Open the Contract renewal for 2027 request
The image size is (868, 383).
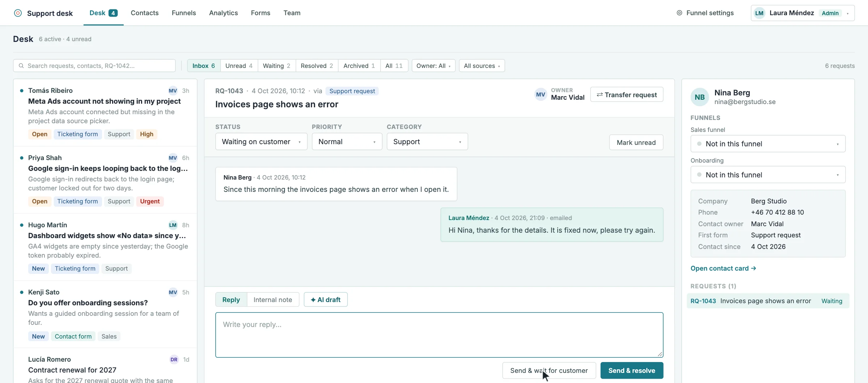(105, 366)
